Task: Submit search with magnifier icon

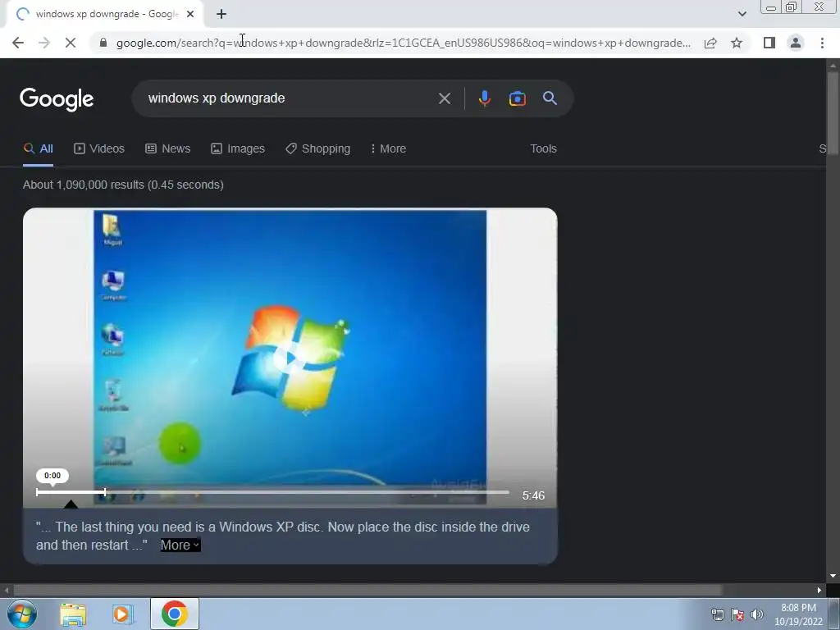Action: pyautogui.click(x=550, y=98)
